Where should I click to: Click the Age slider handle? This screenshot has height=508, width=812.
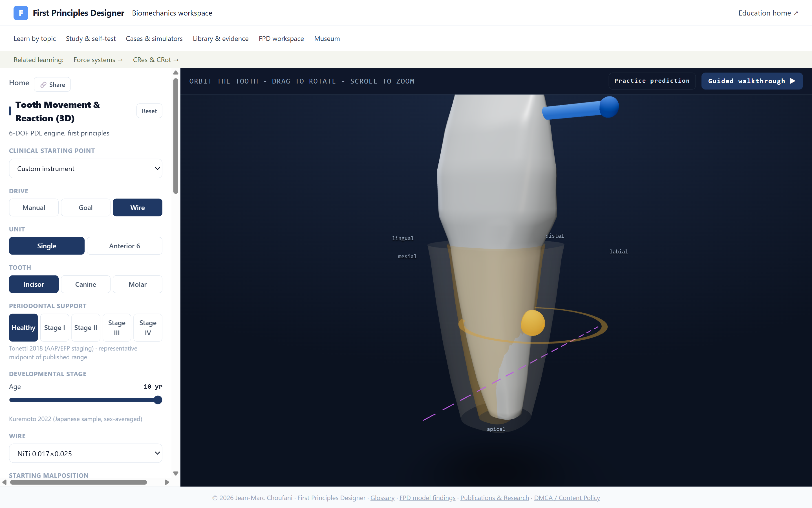(158, 400)
